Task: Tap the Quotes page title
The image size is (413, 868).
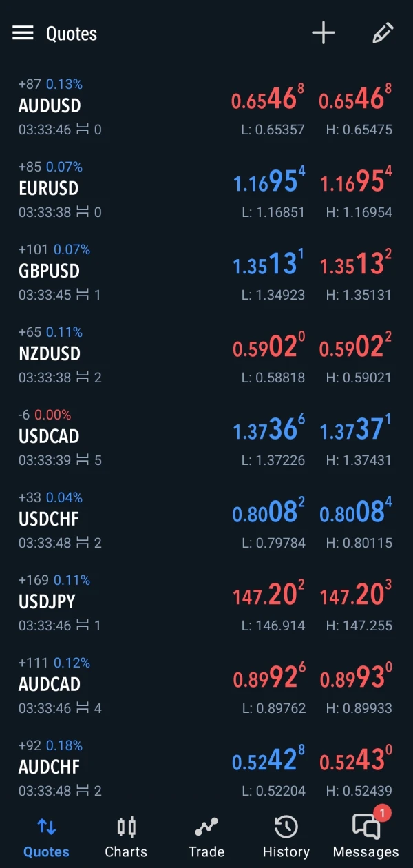Action: click(72, 34)
